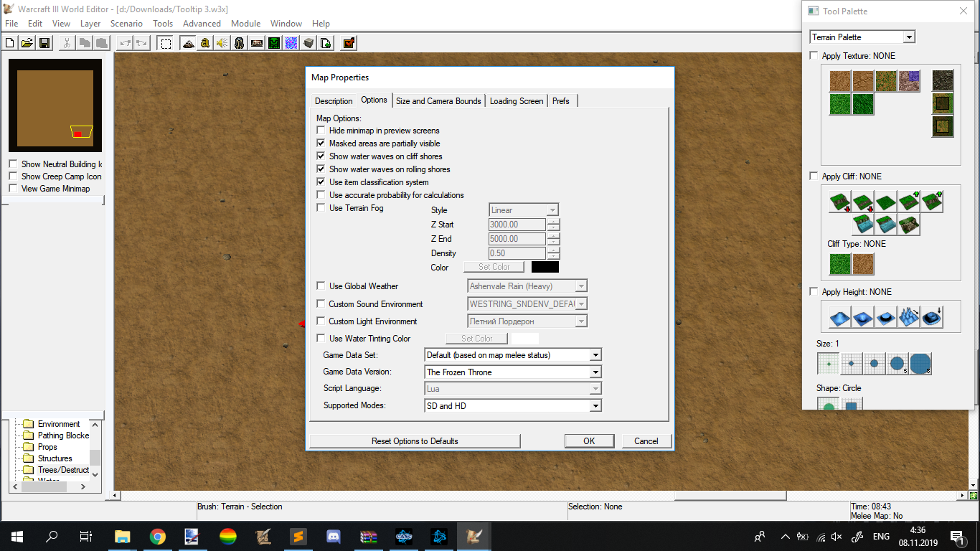Save the map with the floppy disk icon
This screenshot has height=551, width=980.
pos(44,43)
